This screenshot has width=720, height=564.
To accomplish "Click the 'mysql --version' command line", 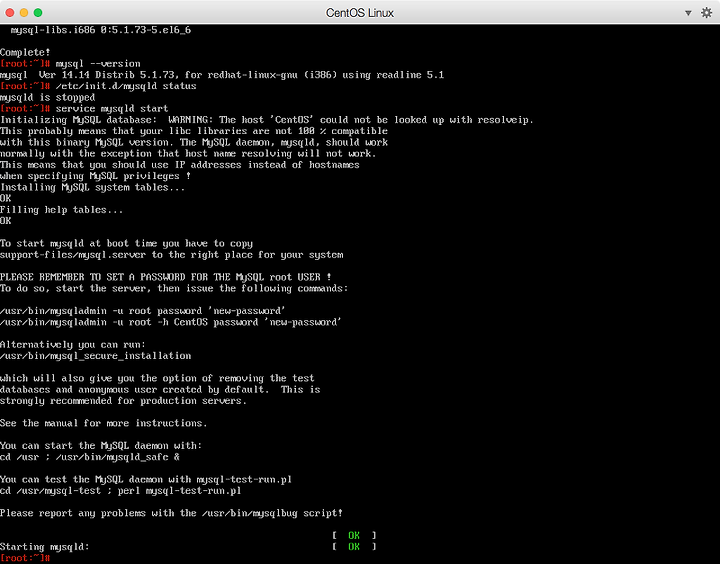I will click(98, 63).
